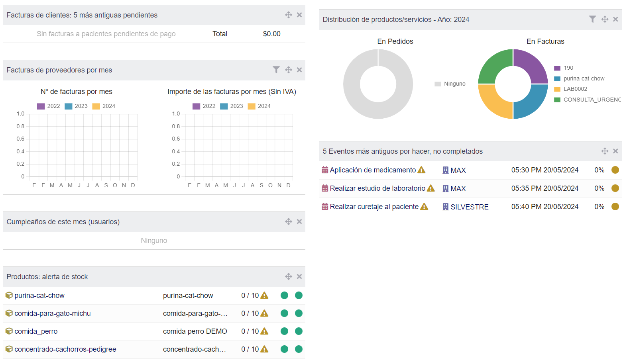Click $0.00 total amount
Viewport: 633px width, 364px height.
(271, 34)
